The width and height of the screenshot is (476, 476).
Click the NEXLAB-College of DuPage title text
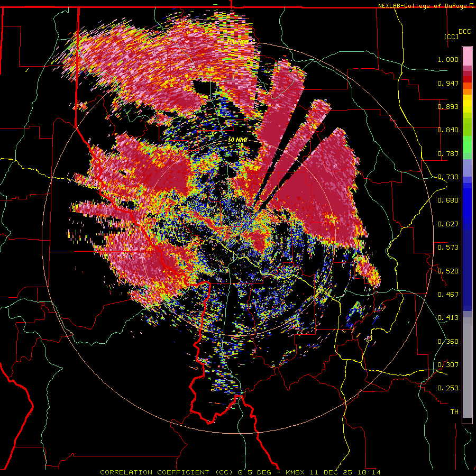click(x=423, y=6)
